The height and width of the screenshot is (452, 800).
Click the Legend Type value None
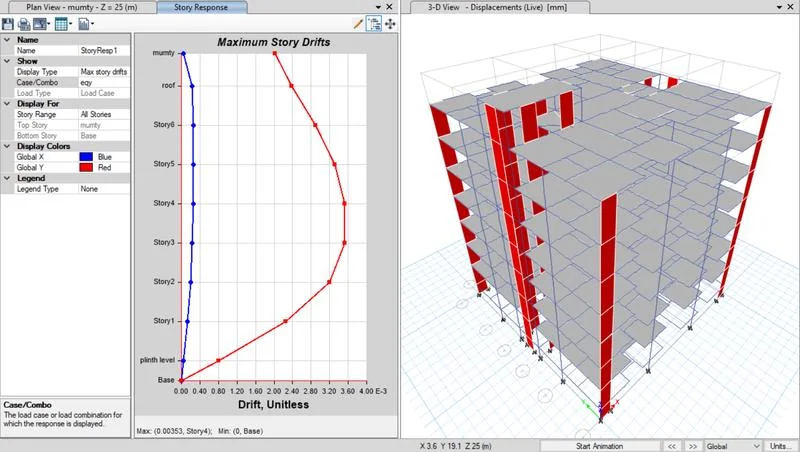point(104,189)
